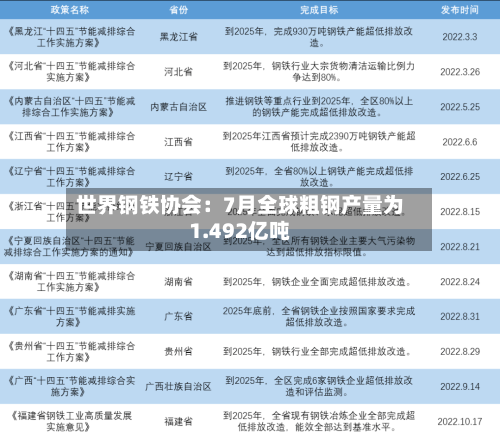Viewport: 500px width, 439px height.
Task: Select the 内蒙古自治区 province cell
Action: pos(178,107)
